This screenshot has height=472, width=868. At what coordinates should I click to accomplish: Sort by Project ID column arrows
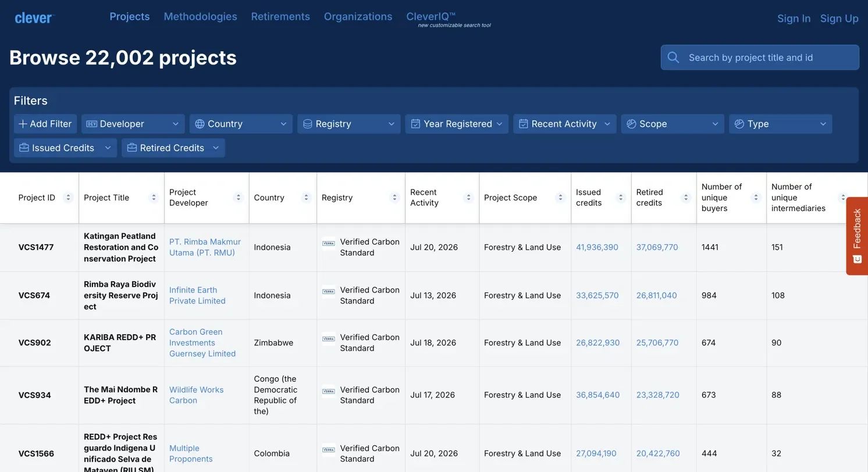tap(68, 198)
